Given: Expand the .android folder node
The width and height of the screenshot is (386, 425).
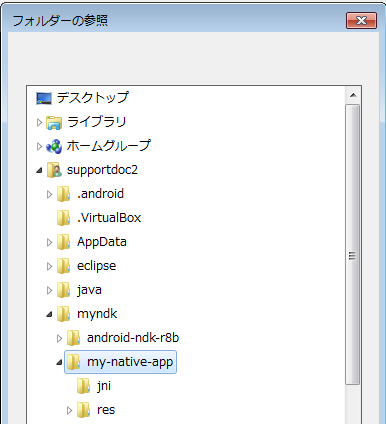Looking at the screenshot, I should (x=49, y=194).
